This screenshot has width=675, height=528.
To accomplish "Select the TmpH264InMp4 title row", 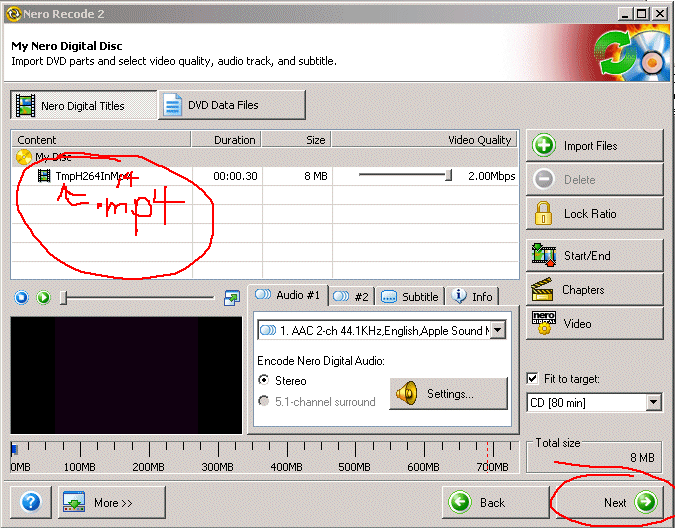I will (x=265, y=176).
